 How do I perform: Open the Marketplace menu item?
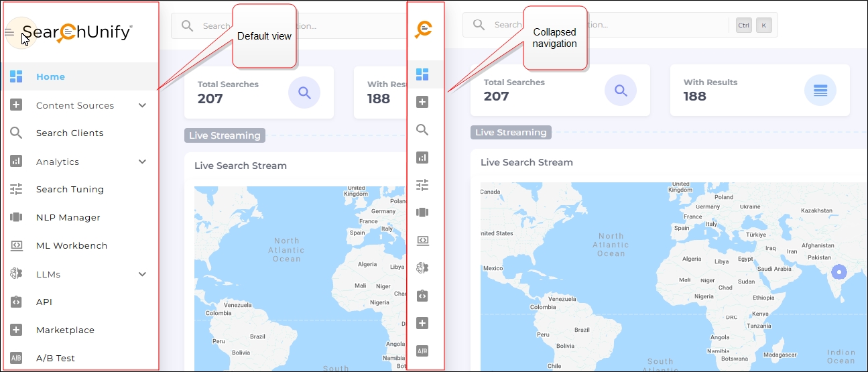coord(65,330)
